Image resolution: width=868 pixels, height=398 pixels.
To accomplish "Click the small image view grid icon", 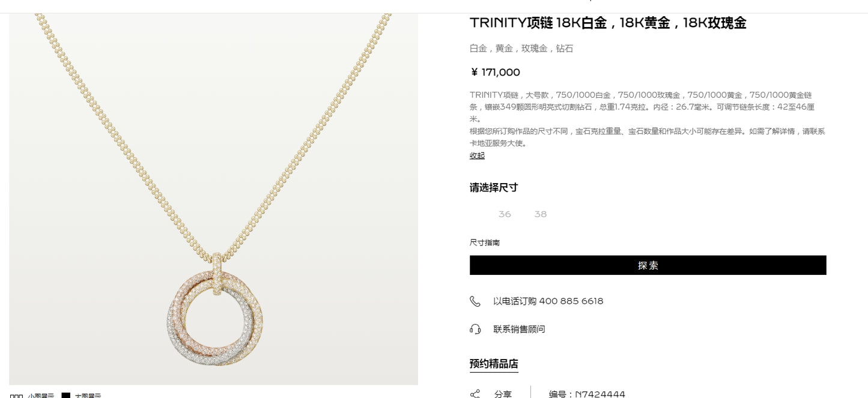I will pos(16,396).
